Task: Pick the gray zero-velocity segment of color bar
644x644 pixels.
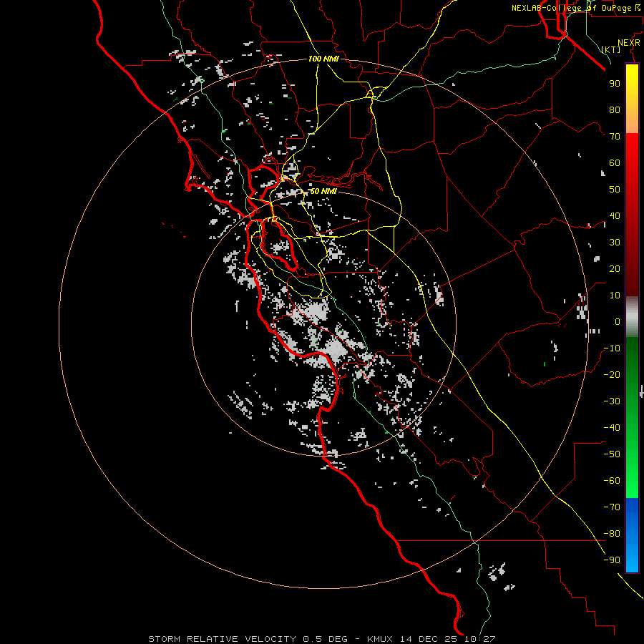Action: (632, 317)
